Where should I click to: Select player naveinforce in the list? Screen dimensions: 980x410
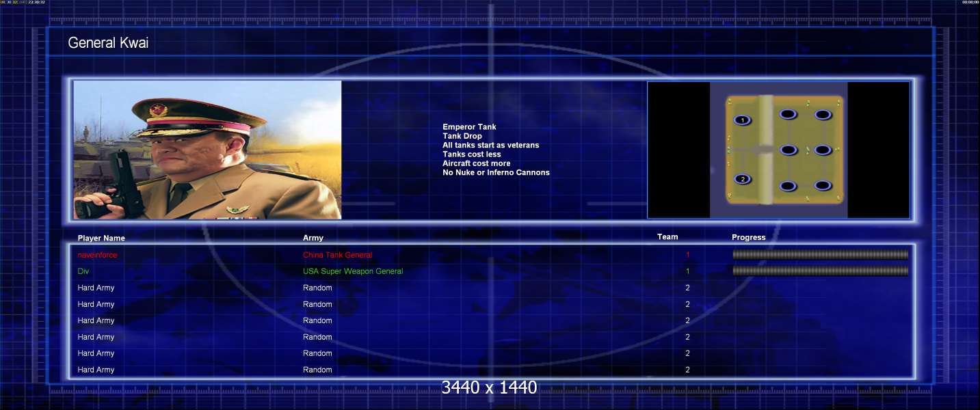coord(97,255)
